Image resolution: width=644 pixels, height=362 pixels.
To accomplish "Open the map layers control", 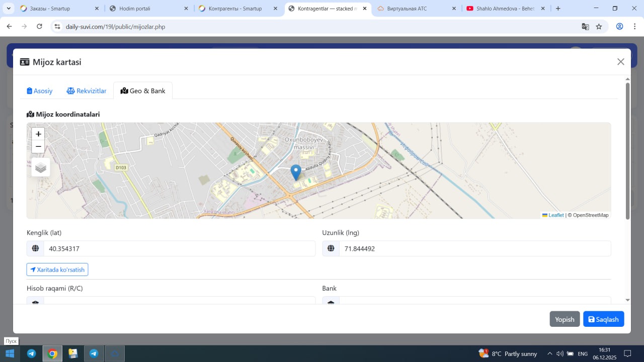I will pos(41,167).
